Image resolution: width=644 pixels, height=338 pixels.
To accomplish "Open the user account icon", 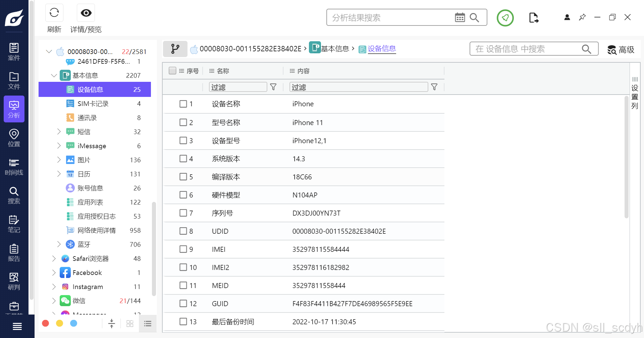I will [567, 17].
